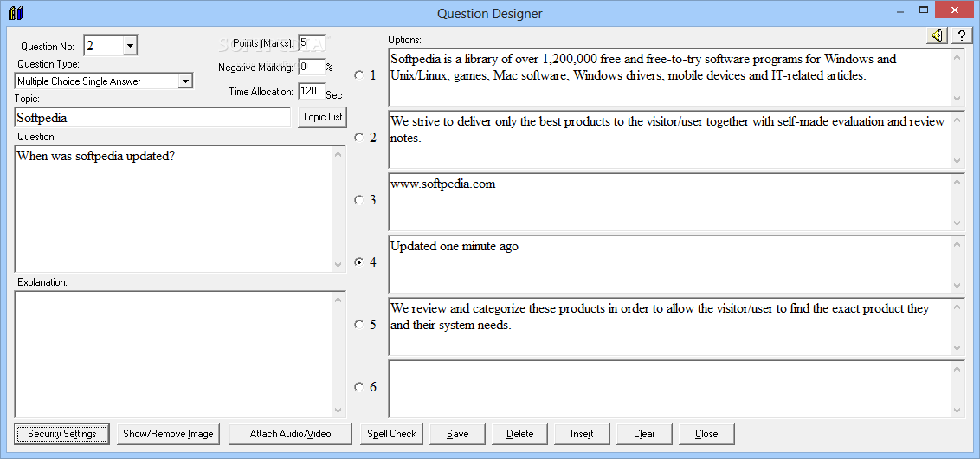Open help with the question mark button

961,36
